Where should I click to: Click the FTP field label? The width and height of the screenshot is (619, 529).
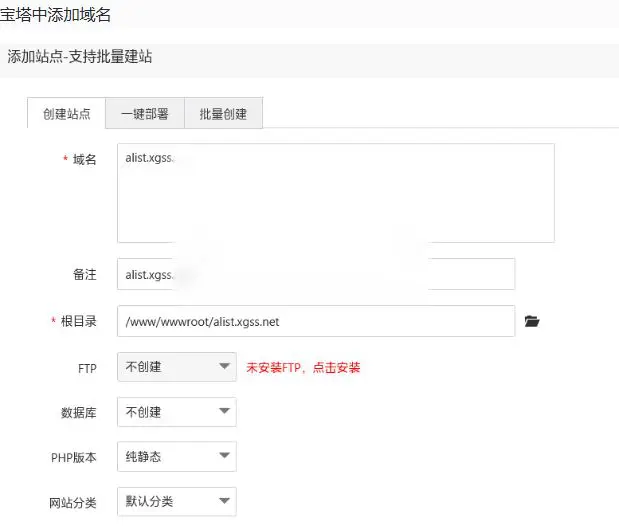click(x=87, y=368)
